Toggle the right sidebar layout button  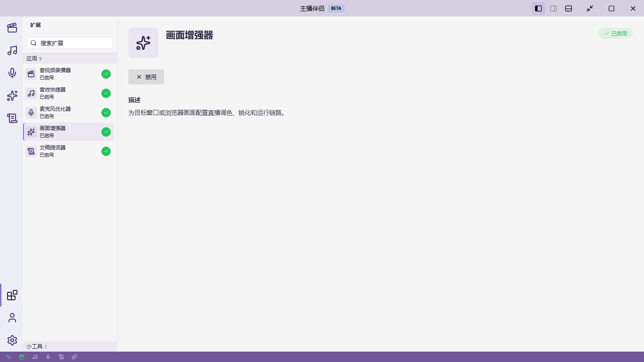click(553, 8)
